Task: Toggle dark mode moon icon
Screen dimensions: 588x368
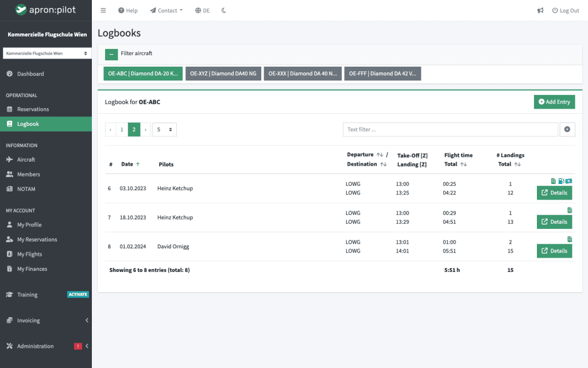Action: click(x=224, y=10)
